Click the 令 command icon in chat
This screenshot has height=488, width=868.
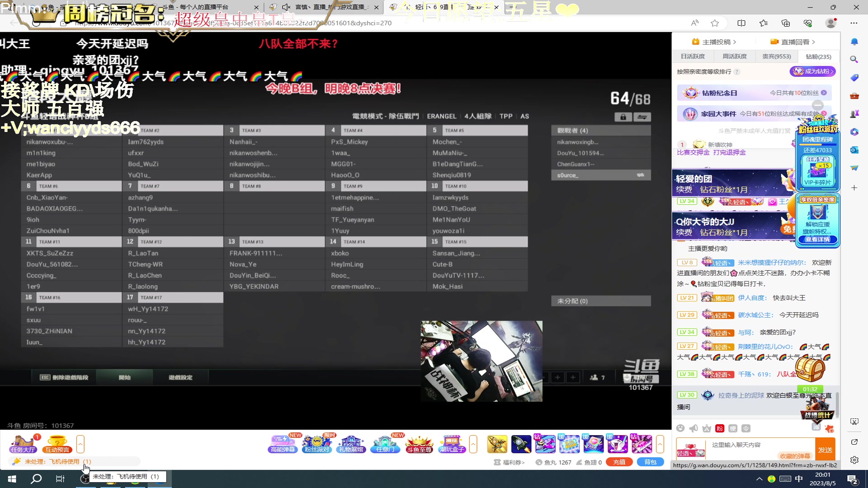pos(746,428)
